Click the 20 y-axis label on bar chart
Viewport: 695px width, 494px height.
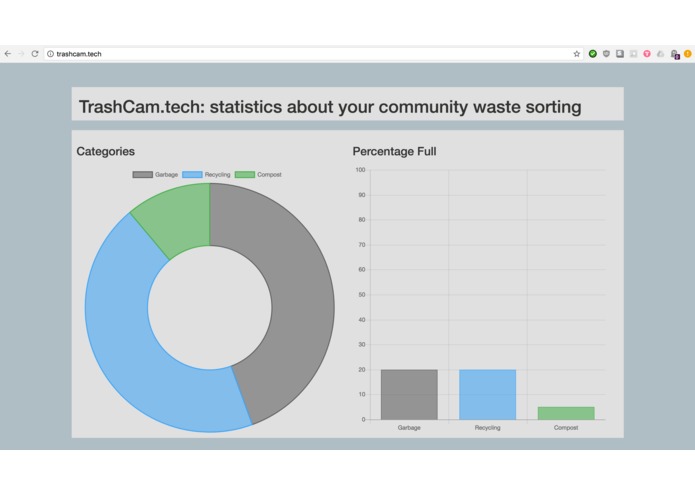(362, 370)
